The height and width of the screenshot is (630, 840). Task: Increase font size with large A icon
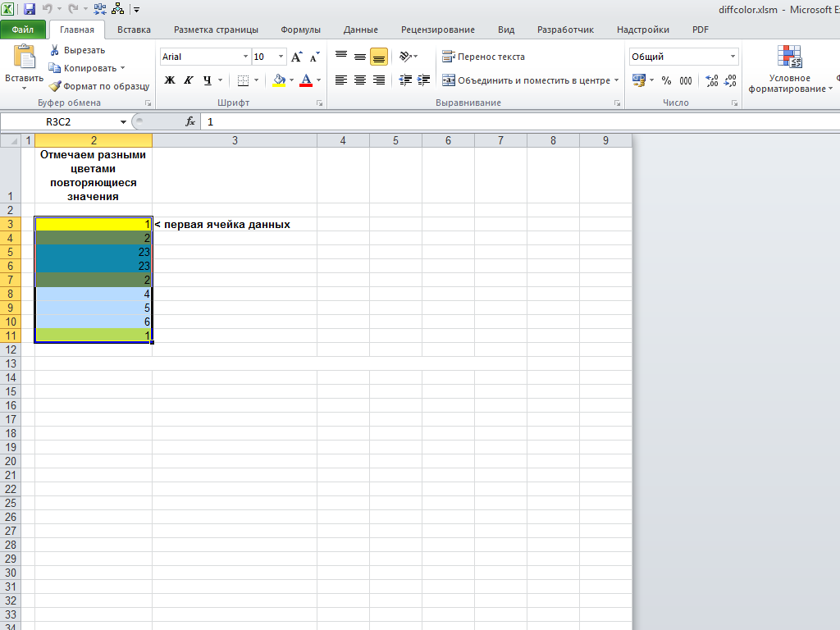coord(296,57)
